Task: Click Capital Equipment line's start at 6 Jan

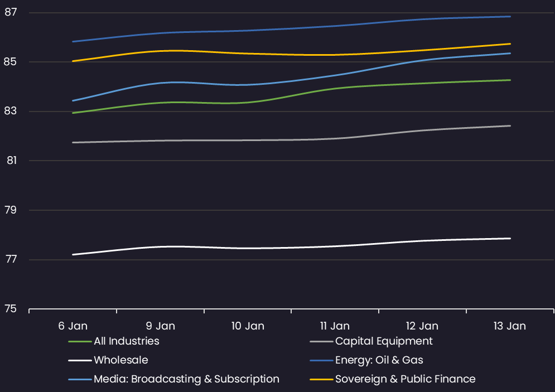Action: point(73,142)
